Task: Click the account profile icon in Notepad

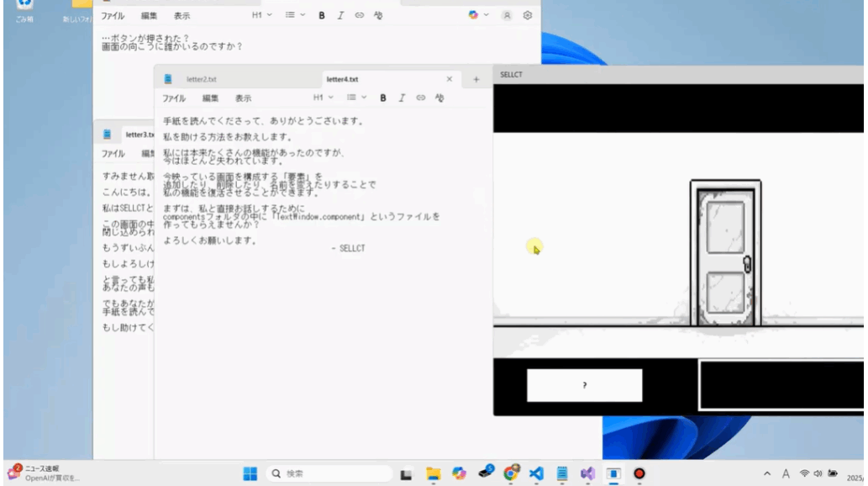Action: (507, 15)
